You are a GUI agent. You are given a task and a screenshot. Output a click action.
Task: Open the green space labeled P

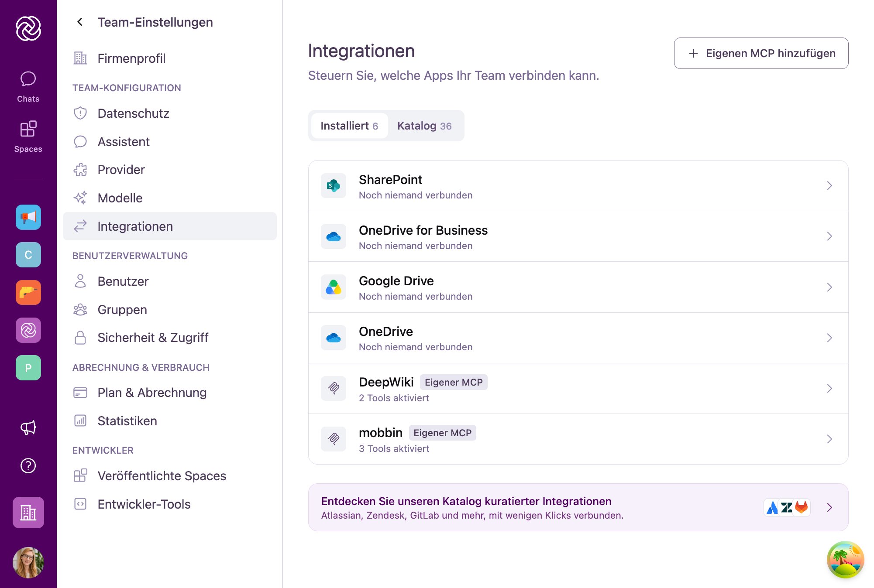(x=28, y=368)
